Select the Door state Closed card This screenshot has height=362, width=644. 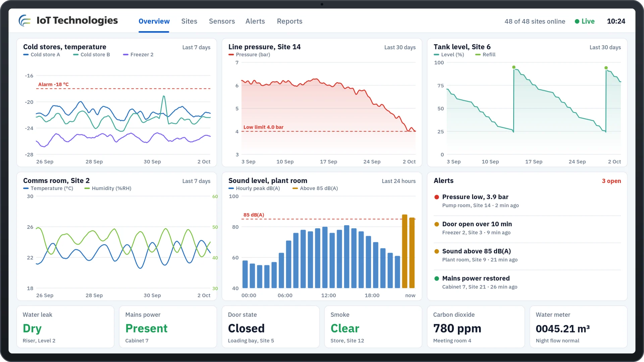pyautogui.click(x=271, y=327)
